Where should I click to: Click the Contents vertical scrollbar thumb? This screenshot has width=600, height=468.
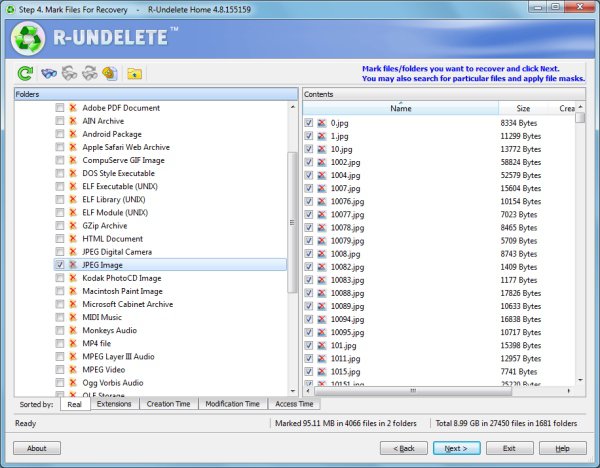tap(580, 117)
